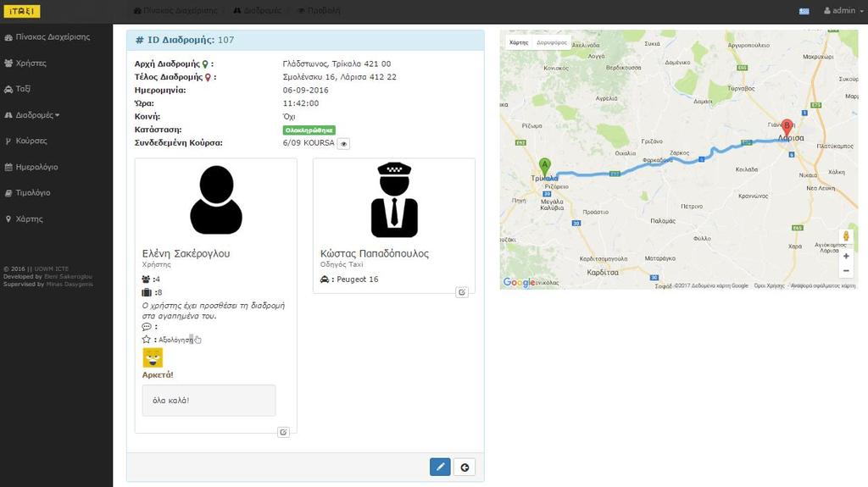The width and height of the screenshot is (868, 487).
Task: Click the passengers count icon showing 4
Action: pos(146,279)
